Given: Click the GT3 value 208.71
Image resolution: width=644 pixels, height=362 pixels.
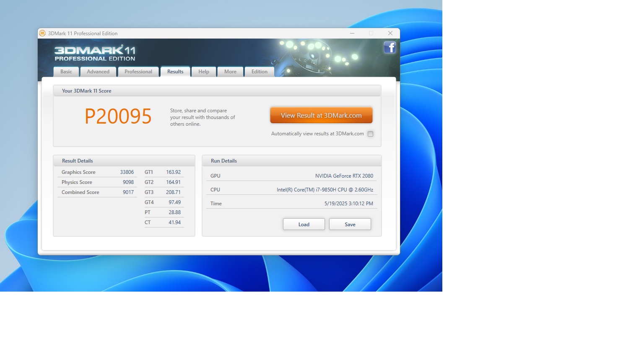Looking at the screenshot, I should pos(173,192).
